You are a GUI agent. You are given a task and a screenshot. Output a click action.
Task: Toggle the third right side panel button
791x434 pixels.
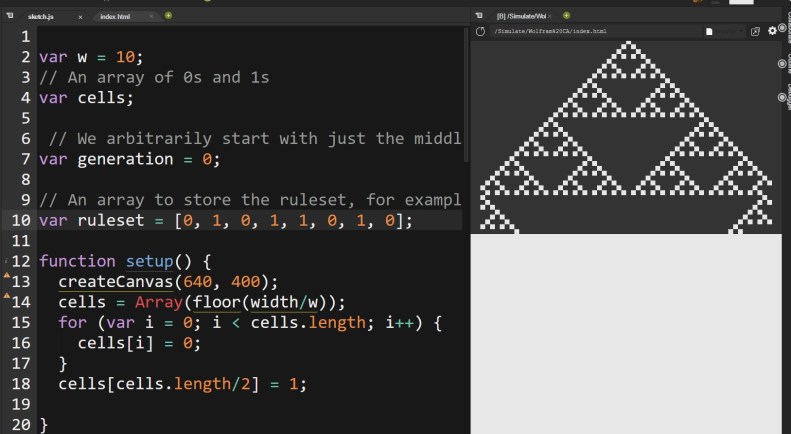(782, 97)
